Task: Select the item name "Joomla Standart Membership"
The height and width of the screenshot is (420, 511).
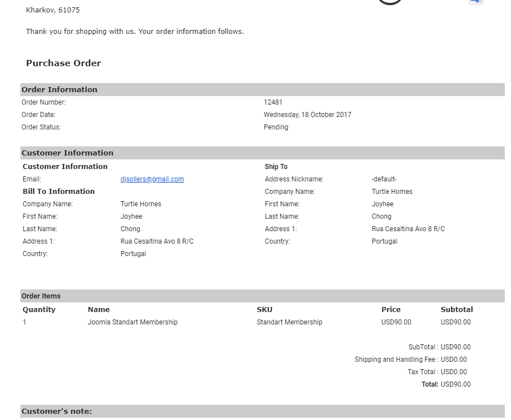Action: 132,322
